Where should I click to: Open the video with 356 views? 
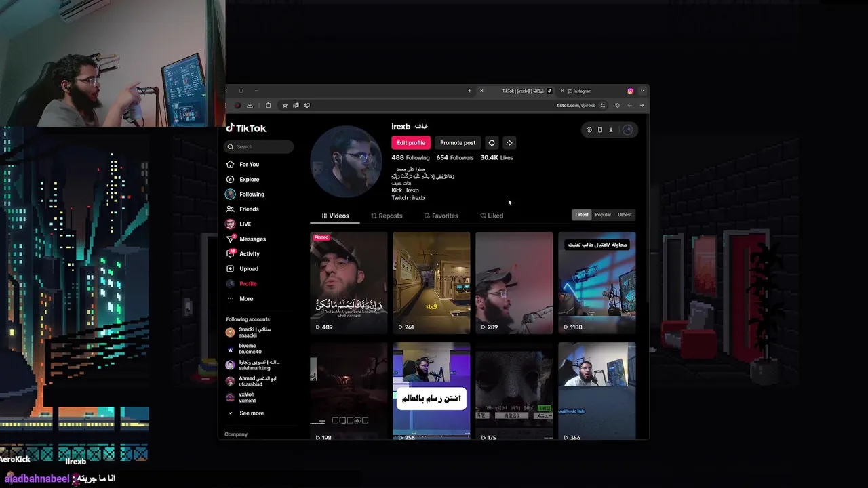pos(597,391)
